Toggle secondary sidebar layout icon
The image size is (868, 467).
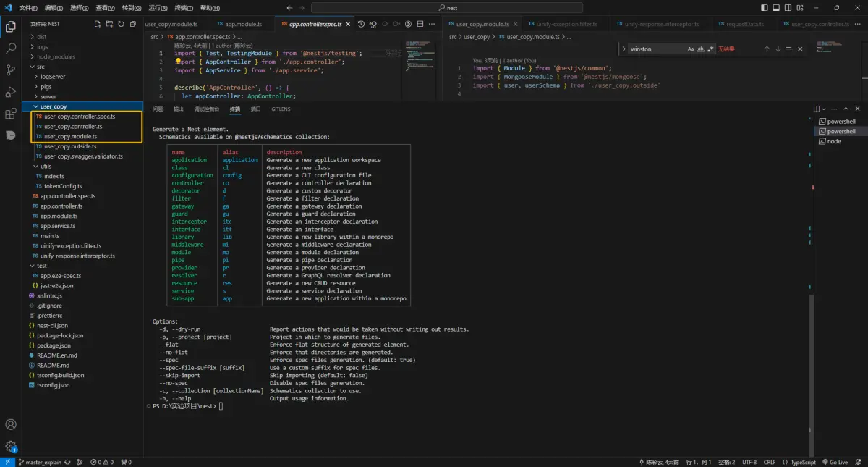pos(788,7)
